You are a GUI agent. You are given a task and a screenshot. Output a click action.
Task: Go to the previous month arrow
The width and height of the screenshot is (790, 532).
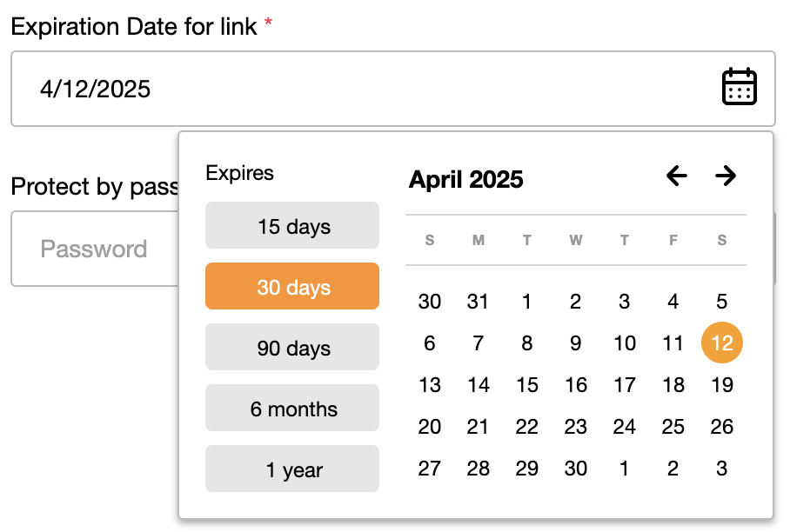click(677, 176)
